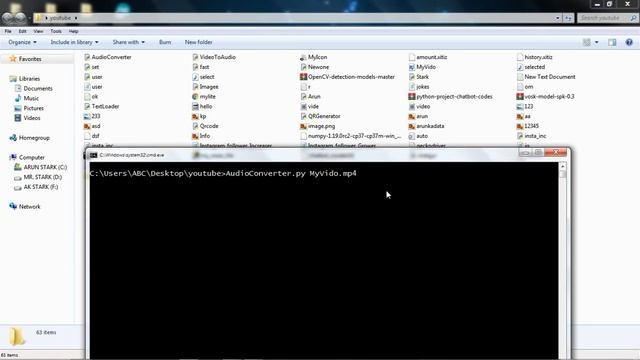Click the Burn button
Screen dimensions: 640x360
[165, 42]
